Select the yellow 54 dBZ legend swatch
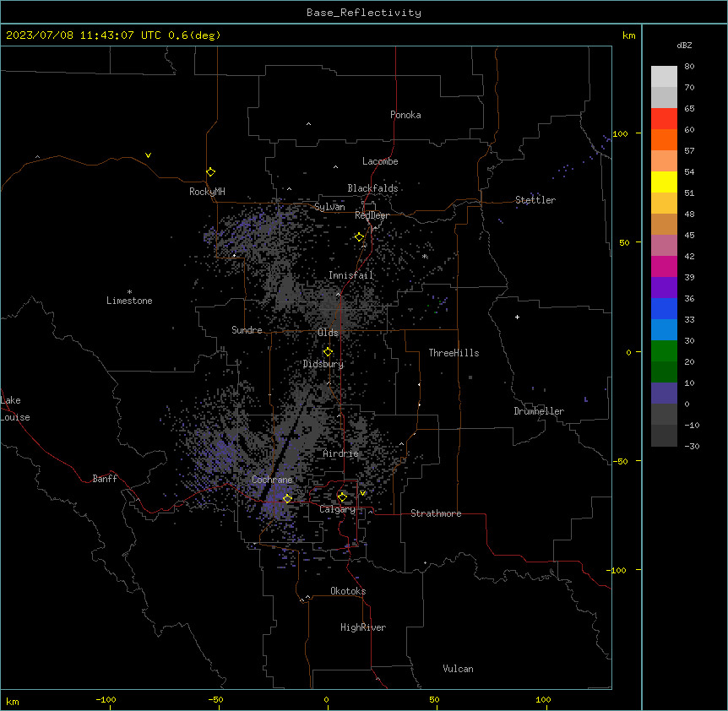The image size is (728, 711). pyautogui.click(x=664, y=182)
